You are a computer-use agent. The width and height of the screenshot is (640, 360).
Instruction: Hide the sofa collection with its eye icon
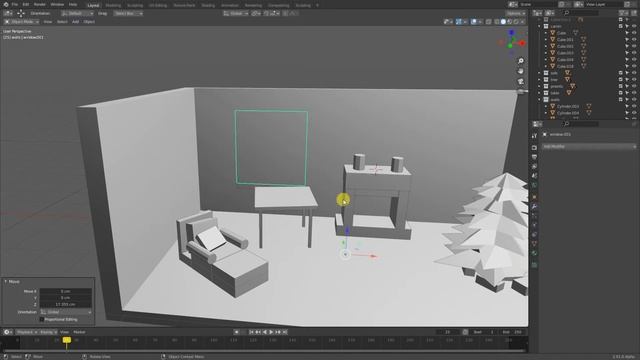coord(634,73)
